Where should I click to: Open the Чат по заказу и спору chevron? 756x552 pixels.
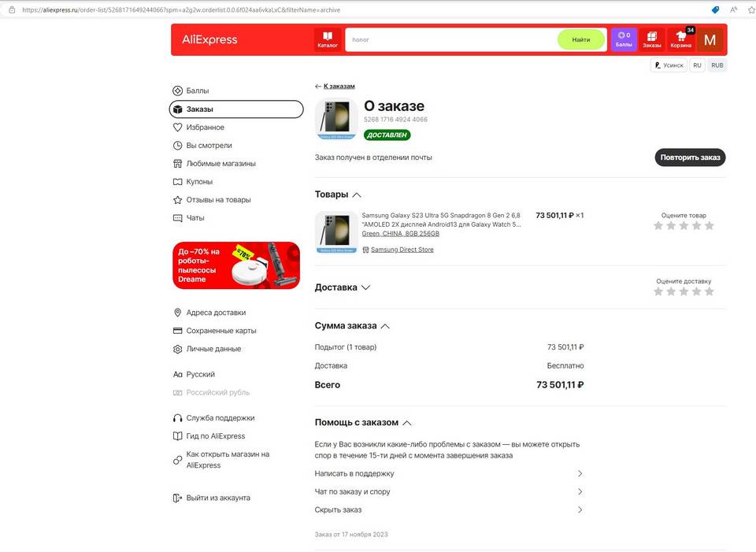point(580,491)
